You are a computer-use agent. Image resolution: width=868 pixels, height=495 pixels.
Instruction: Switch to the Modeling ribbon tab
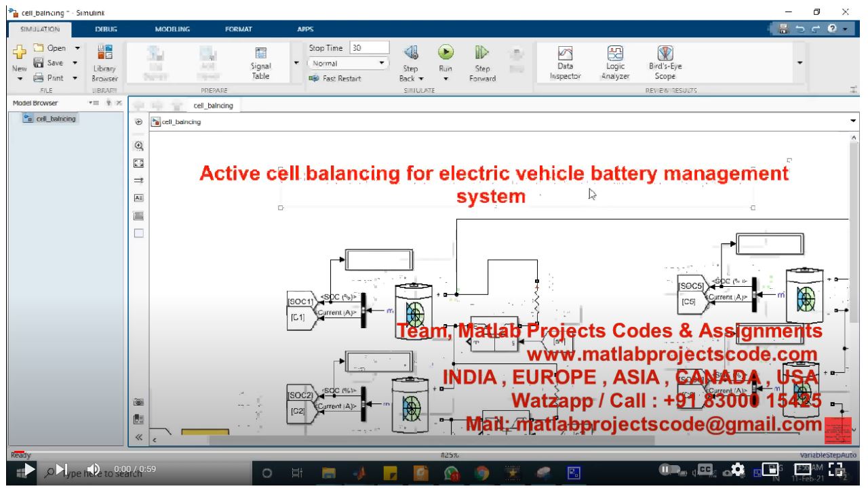click(x=172, y=29)
